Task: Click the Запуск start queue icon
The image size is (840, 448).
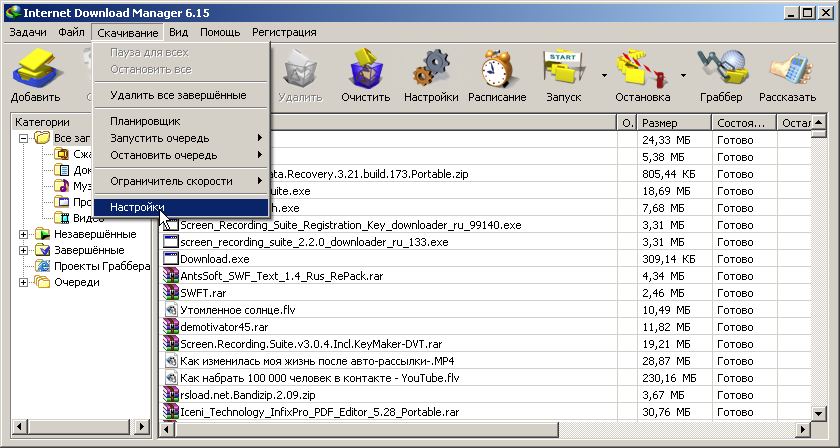Action: pos(563,68)
